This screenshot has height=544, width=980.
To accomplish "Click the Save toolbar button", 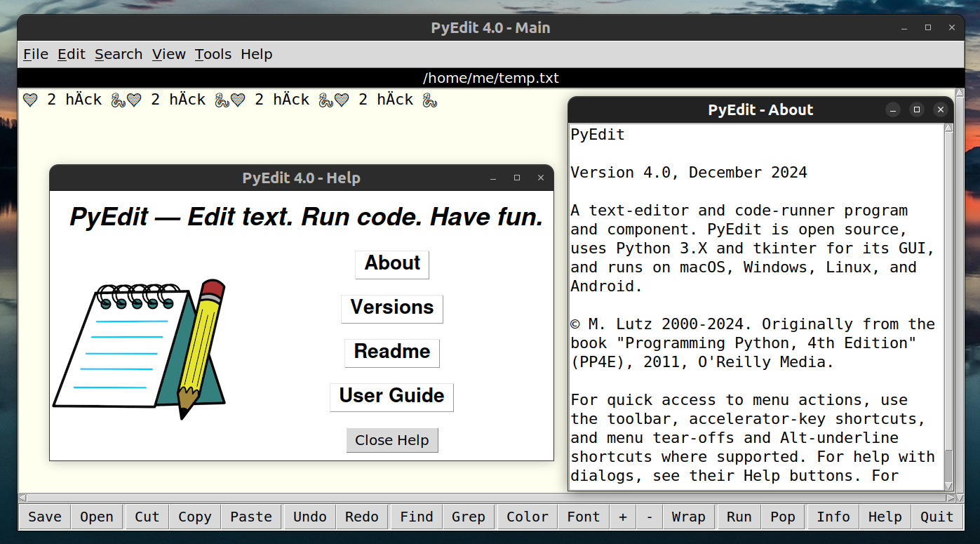I will (45, 517).
